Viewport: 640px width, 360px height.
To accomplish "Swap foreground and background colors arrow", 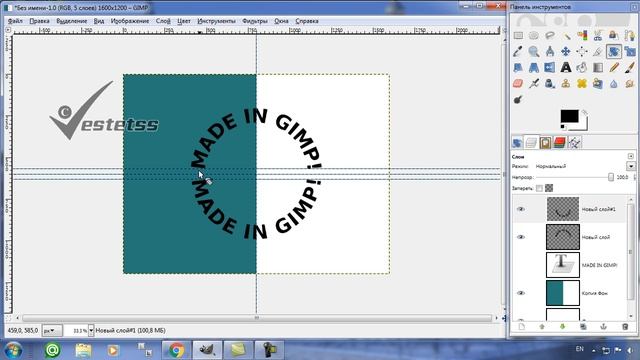I will coord(584,112).
